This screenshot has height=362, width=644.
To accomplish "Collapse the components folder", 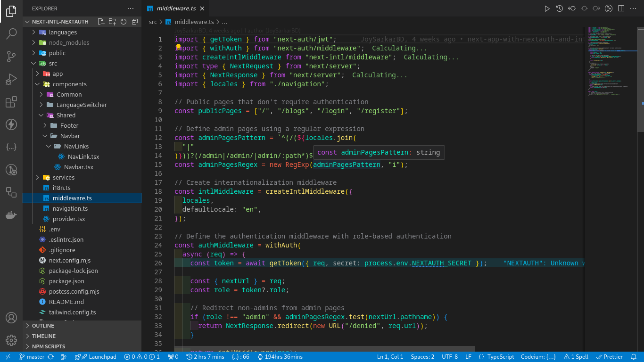I will point(82,84).
